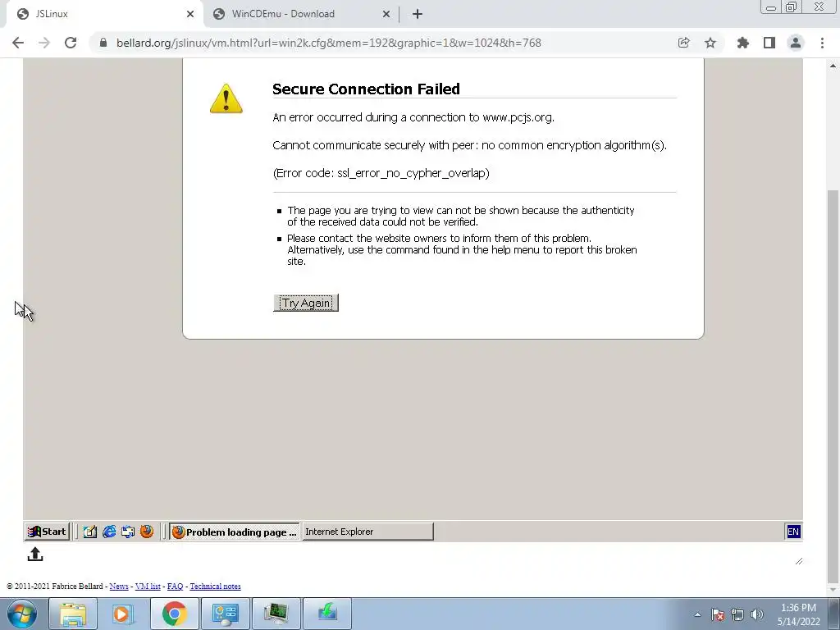Click the green-screen monitor taskbar icon
This screenshot has width=840, height=630.
tap(276, 614)
